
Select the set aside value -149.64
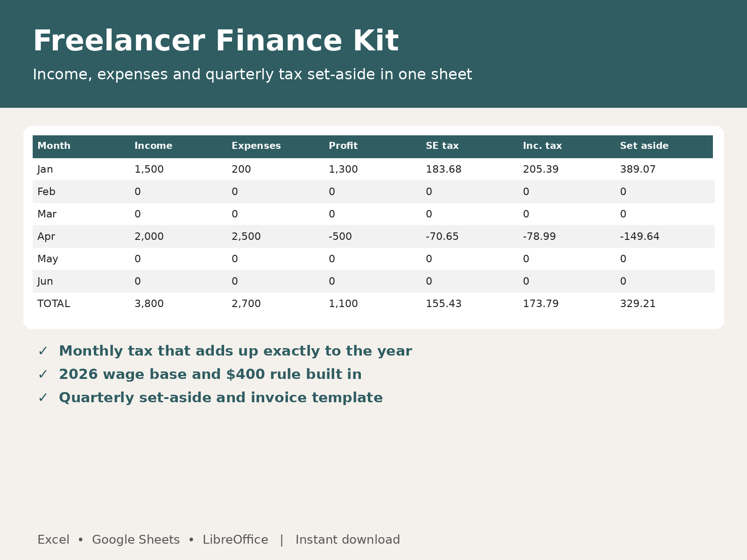click(640, 237)
